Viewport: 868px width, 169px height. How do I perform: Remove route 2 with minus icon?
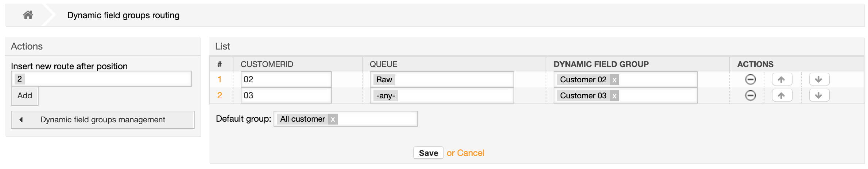pyautogui.click(x=750, y=95)
